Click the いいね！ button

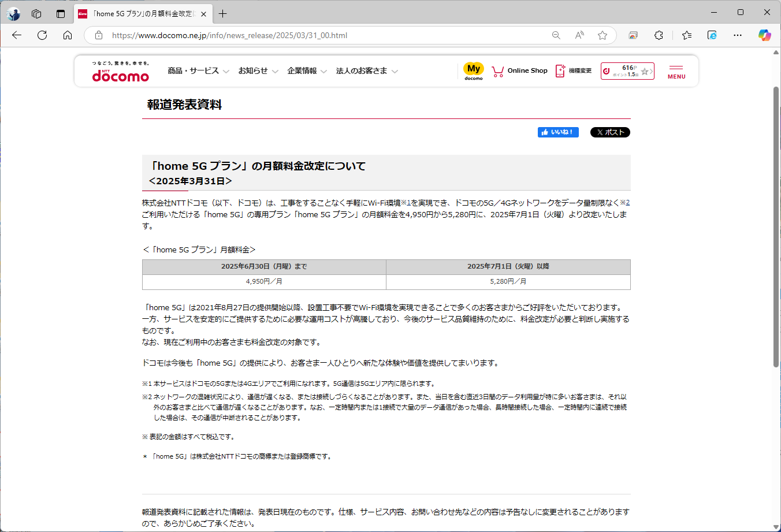pos(558,132)
